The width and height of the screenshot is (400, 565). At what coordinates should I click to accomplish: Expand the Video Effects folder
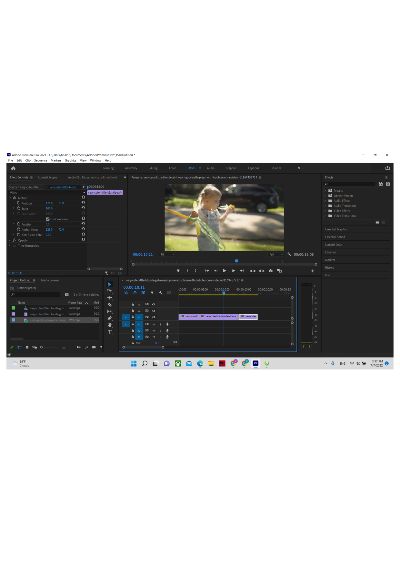click(x=326, y=210)
